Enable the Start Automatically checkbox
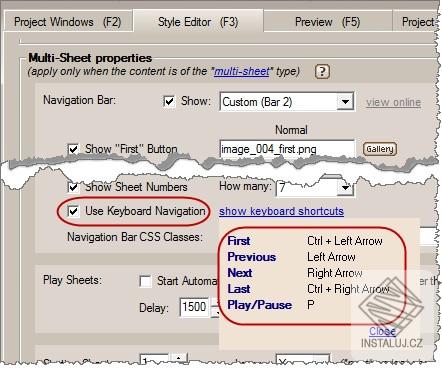The image size is (442, 370). 146,281
